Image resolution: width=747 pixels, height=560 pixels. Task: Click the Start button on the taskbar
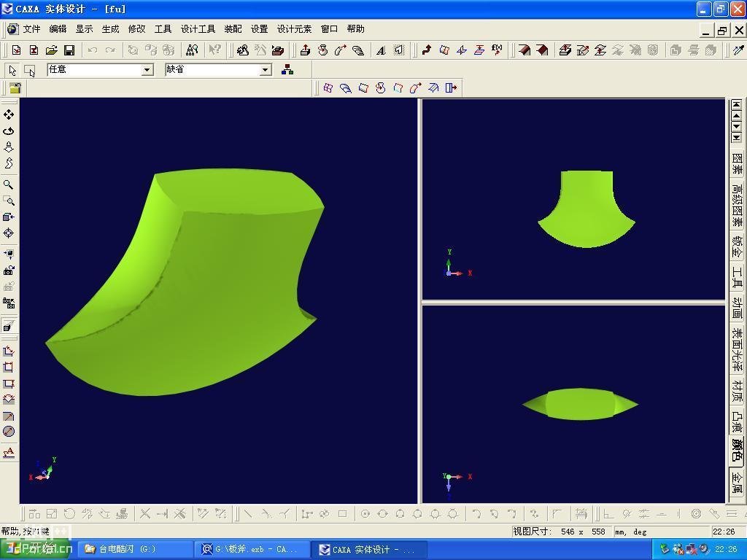point(36,549)
